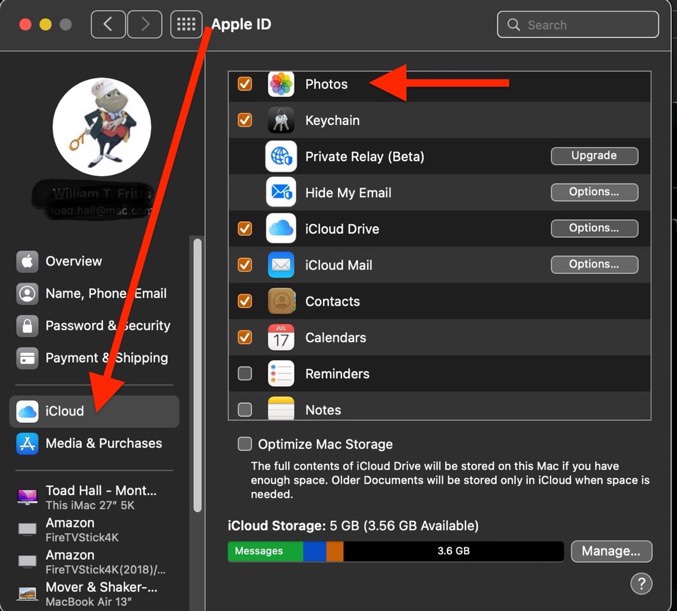677x611 pixels.
Task: Uncheck the iCloud Drive checkbox
Action: 245,228
